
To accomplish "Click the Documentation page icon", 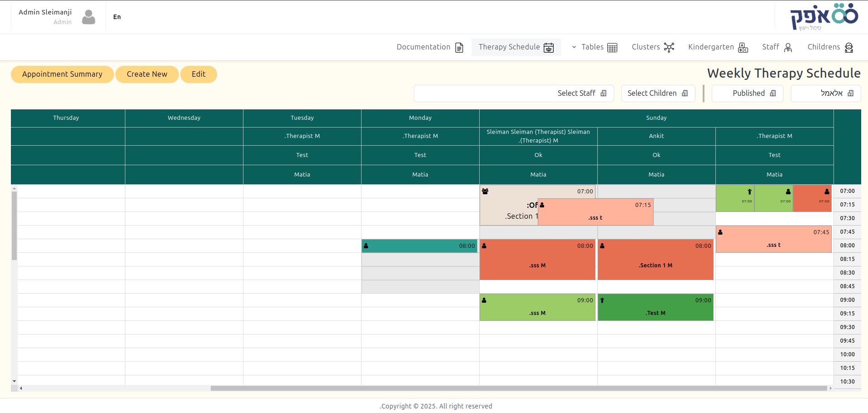I will click(x=459, y=47).
